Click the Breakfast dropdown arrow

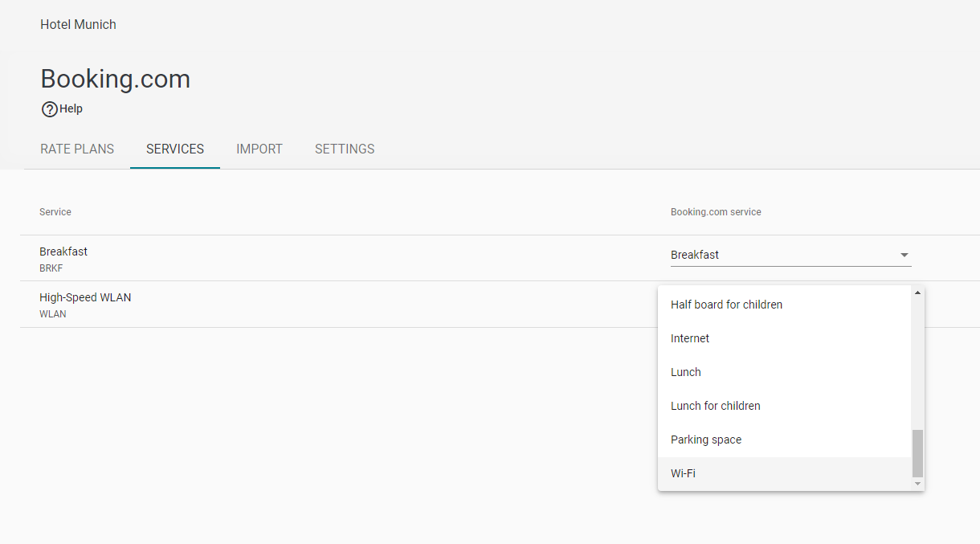(x=904, y=255)
